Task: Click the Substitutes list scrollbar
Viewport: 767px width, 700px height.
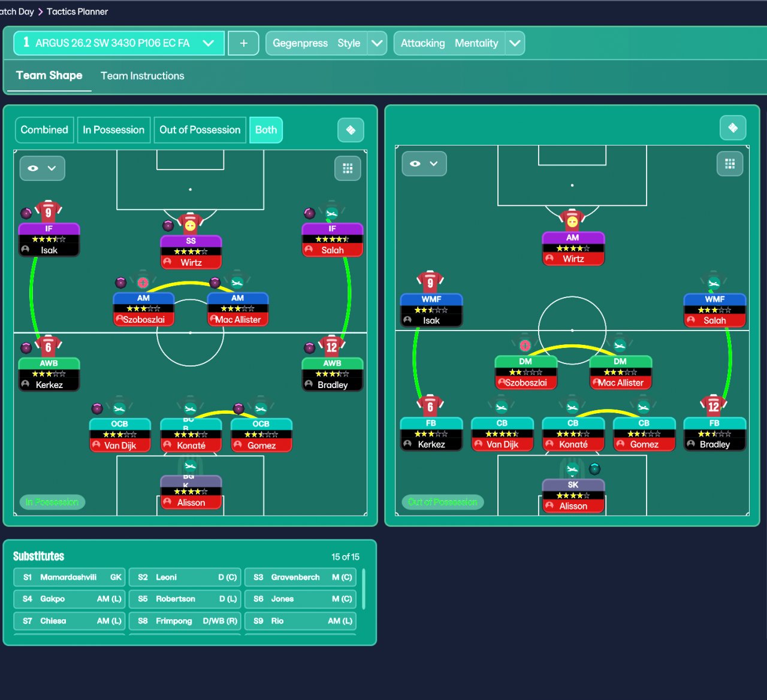Action: tap(364, 589)
